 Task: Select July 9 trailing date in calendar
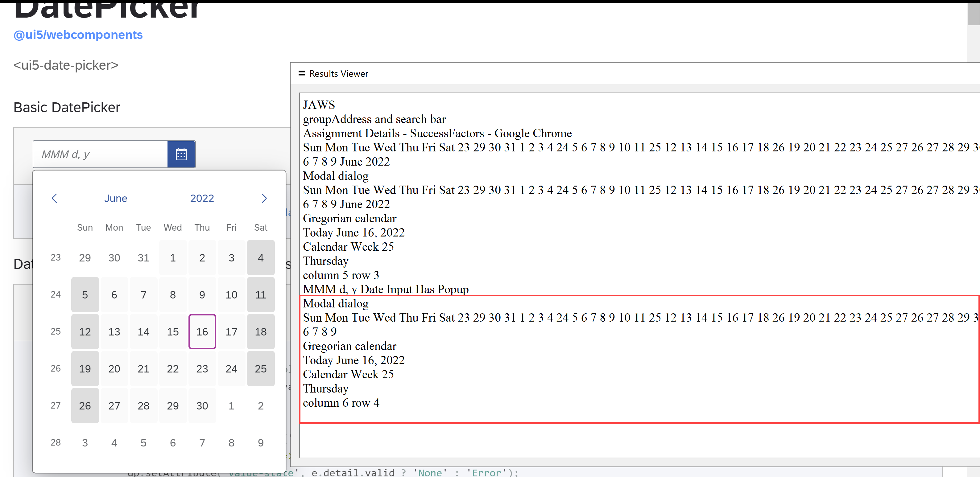click(261, 442)
